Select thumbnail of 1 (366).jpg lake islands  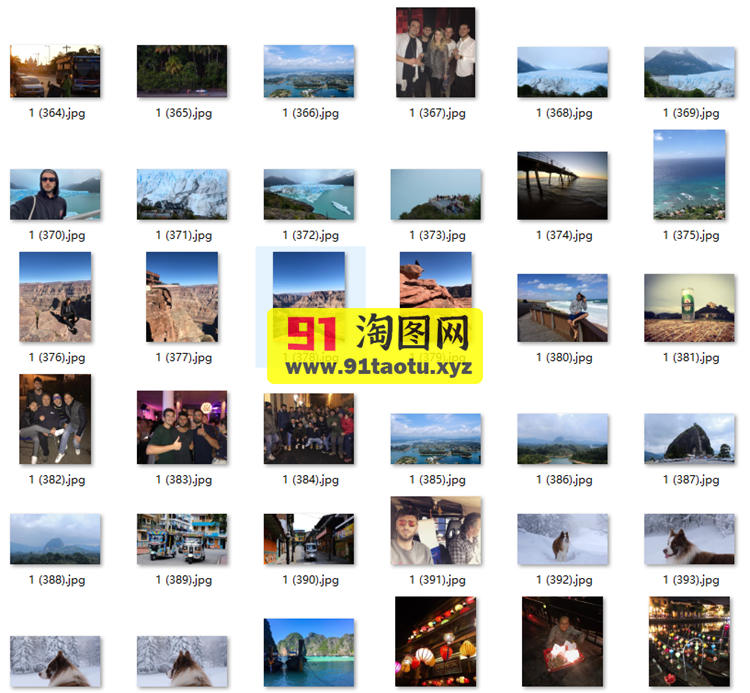tap(309, 71)
